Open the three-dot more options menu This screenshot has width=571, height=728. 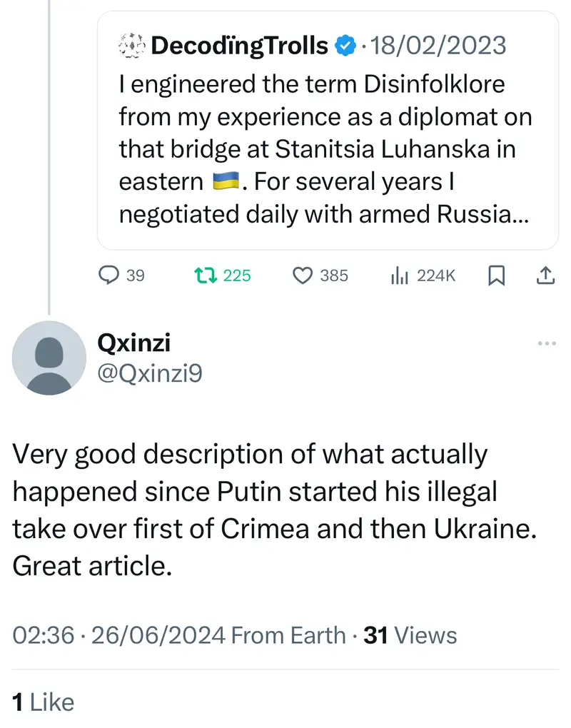[x=546, y=343]
